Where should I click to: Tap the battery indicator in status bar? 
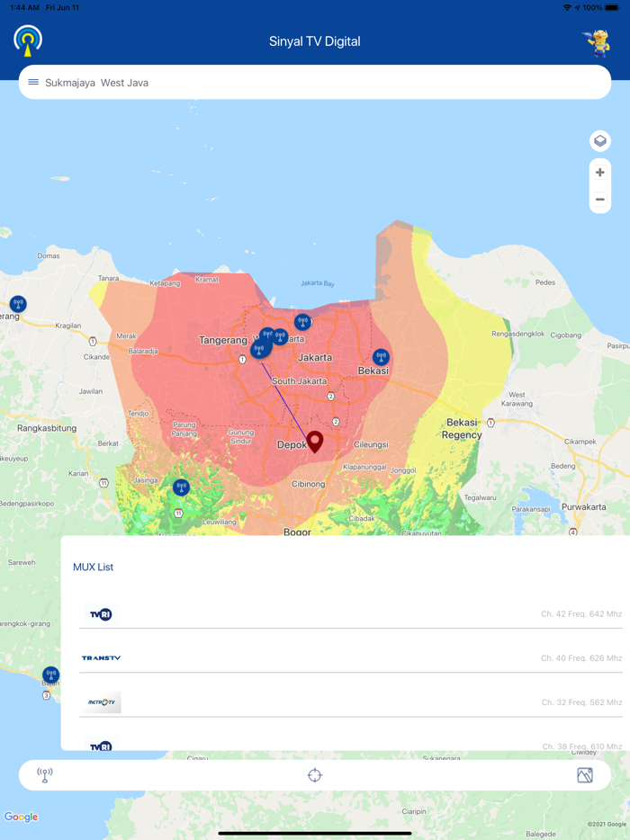tap(612, 7)
